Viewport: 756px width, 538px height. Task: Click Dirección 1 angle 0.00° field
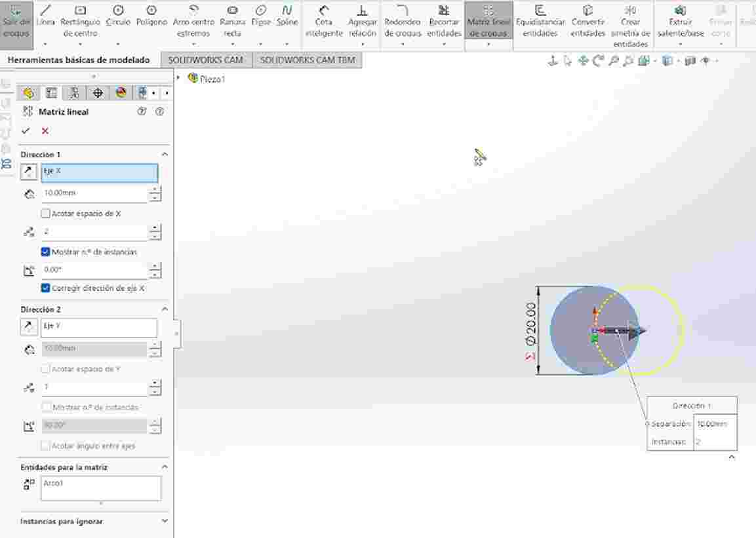(94, 270)
